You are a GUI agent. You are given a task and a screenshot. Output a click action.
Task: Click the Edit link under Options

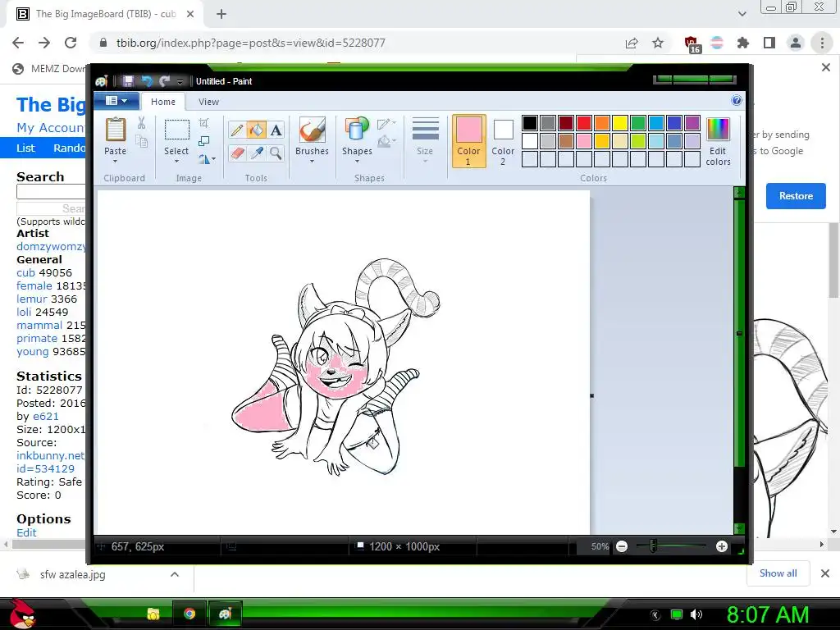(x=26, y=532)
